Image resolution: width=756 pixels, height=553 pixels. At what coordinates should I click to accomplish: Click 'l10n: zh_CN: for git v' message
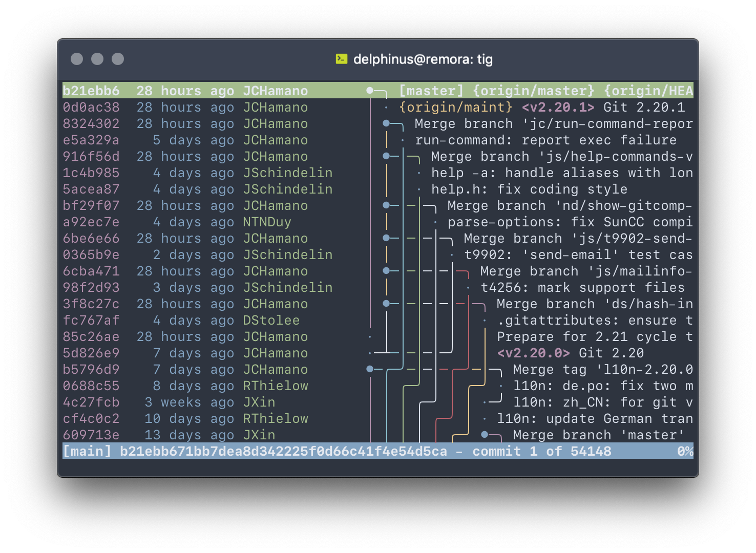pyautogui.click(x=603, y=402)
